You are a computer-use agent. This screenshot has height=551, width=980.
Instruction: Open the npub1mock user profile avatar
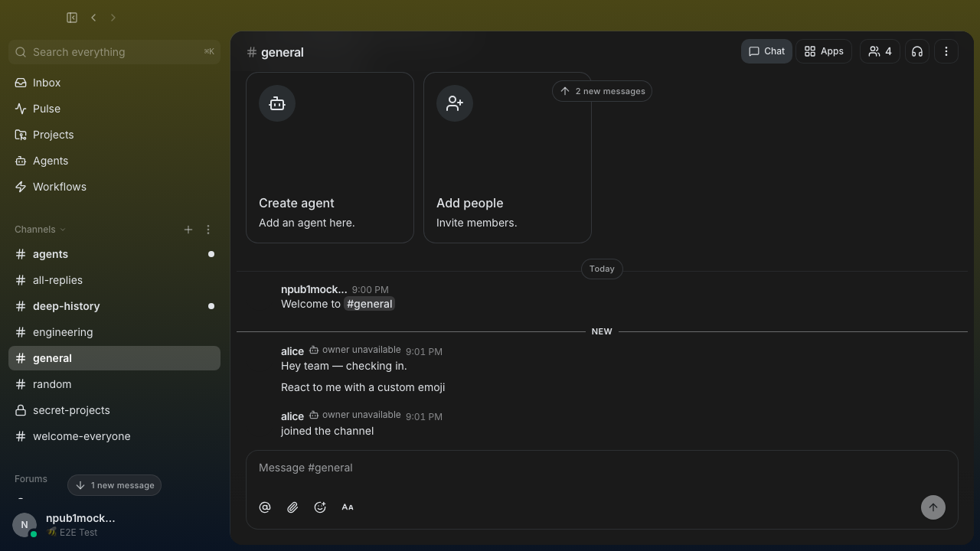coord(24,525)
